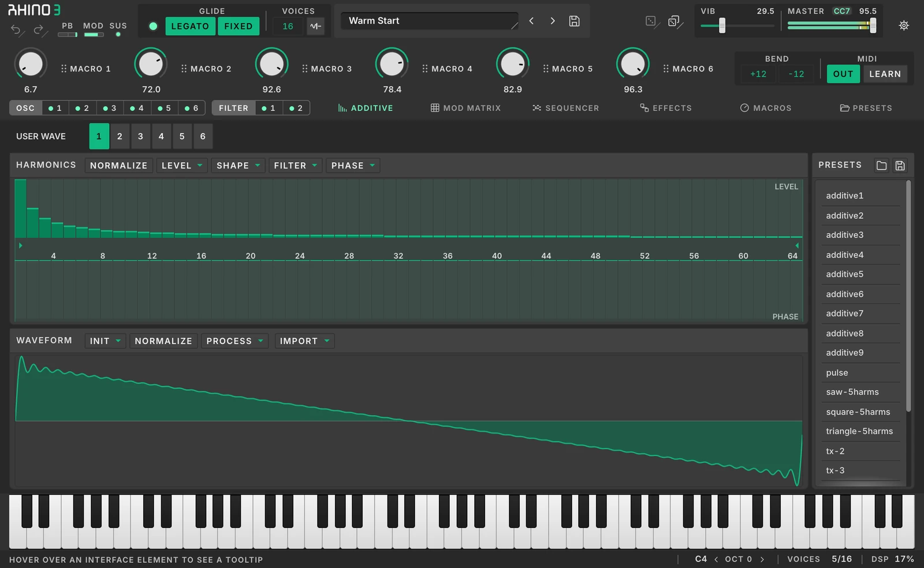Switch to the SEQUENCER tab
924x568 pixels.
[x=565, y=108]
